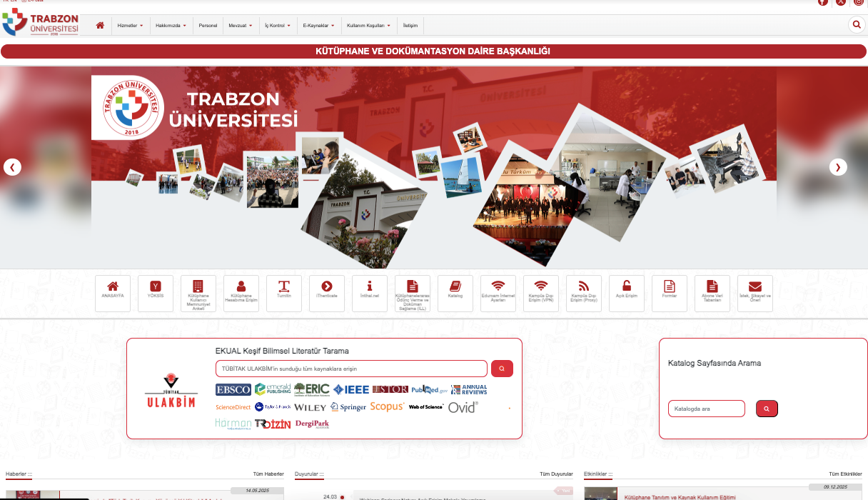This screenshot has width=868, height=500.
Task: Click the Kütüphane ve Dokümantasyon Daire Başkanlığı banner
Action: 433,51
